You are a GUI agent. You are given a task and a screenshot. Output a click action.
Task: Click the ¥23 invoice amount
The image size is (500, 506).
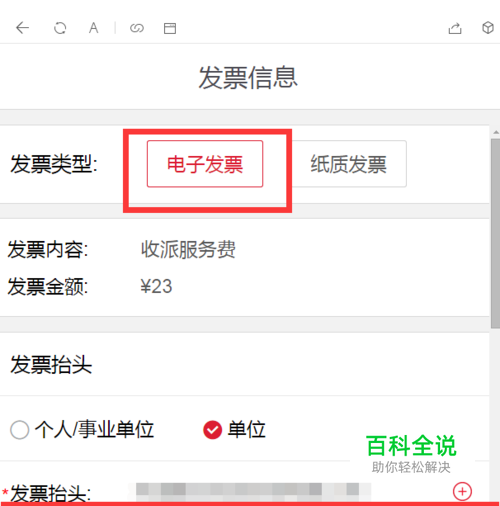tap(156, 286)
